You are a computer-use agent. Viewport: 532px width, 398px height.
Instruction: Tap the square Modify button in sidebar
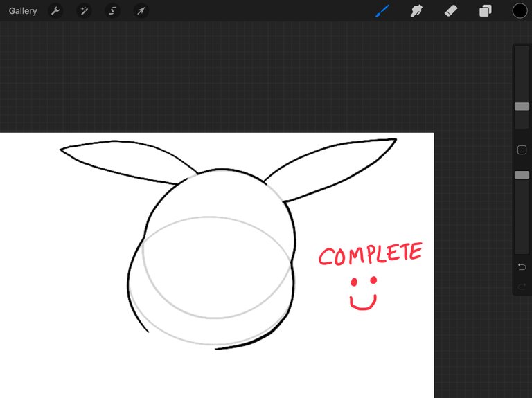pyautogui.click(x=522, y=150)
